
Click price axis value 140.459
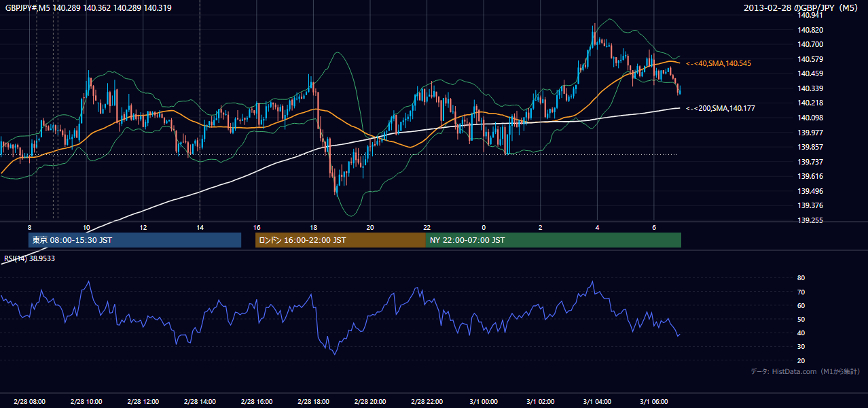[x=810, y=73]
